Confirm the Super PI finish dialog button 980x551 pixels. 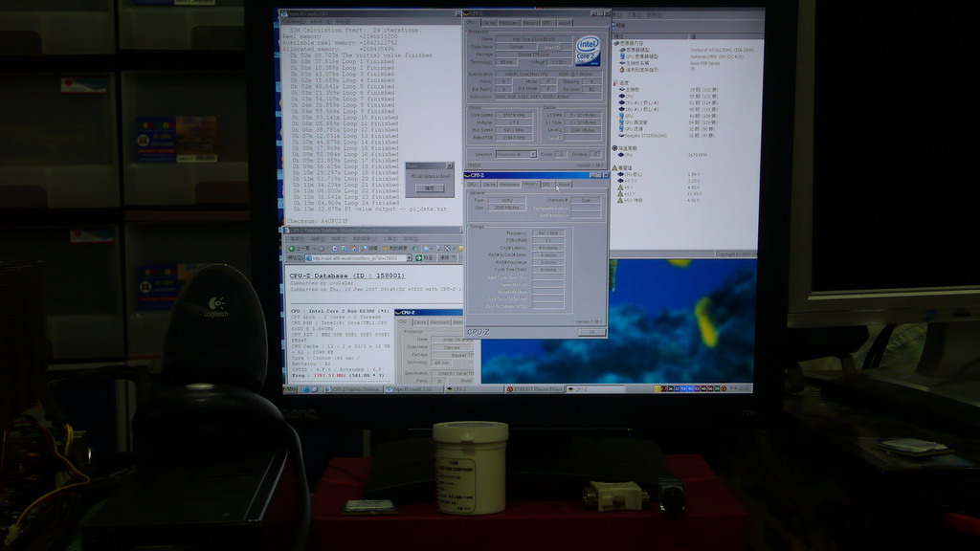(x=430, y=188)
